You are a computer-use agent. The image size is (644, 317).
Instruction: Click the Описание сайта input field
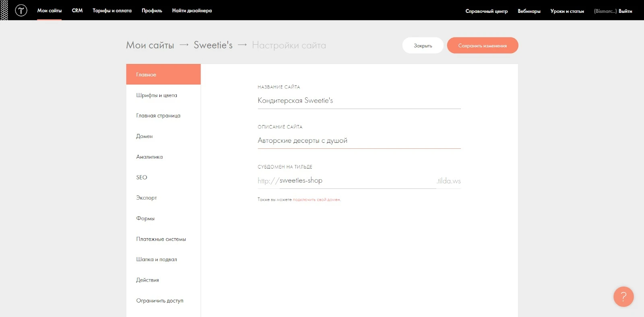[x=359, y=140]
